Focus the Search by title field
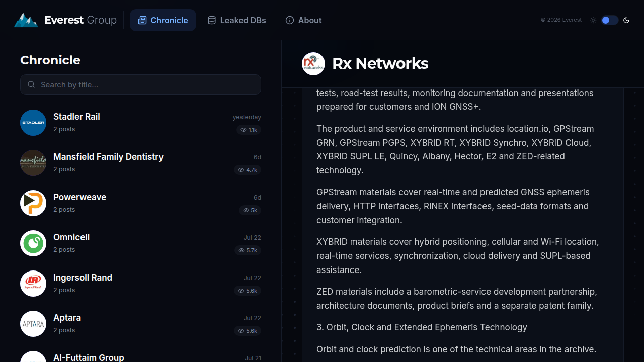644x362 pixels. click(x=140, y=84)
